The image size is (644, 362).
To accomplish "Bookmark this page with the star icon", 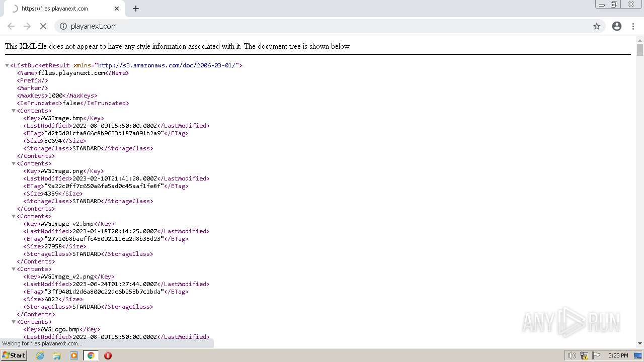I will (597, 26).
